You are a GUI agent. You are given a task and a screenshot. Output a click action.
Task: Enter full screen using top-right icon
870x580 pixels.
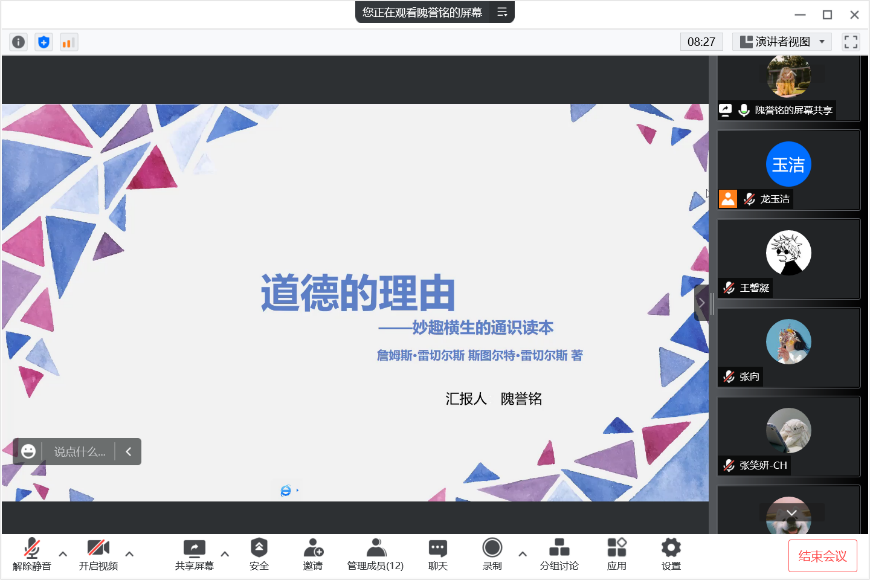(851, 42)
